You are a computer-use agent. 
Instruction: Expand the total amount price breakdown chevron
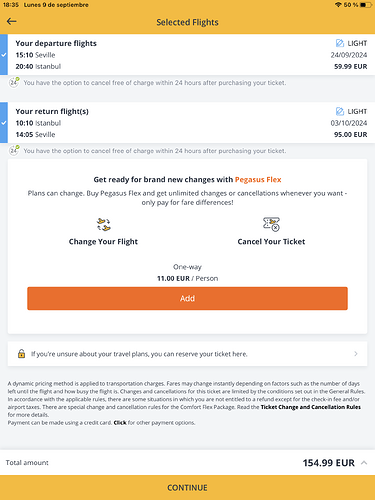(364, 463)
